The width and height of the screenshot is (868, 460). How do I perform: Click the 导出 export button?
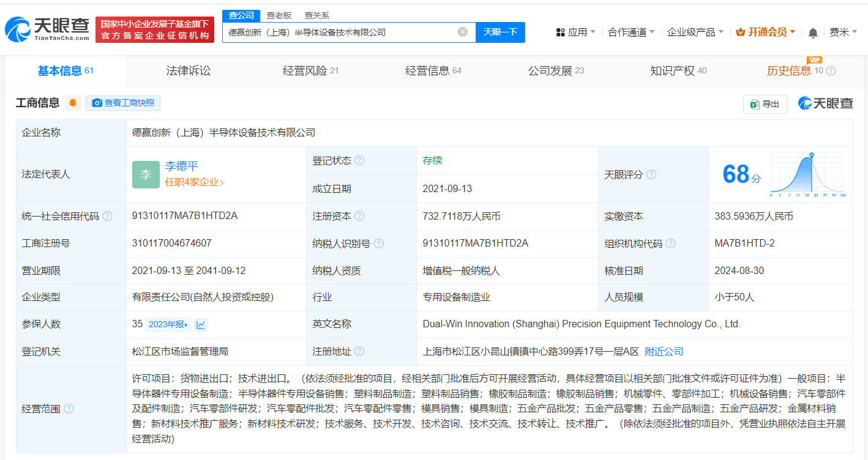[765, 104]
